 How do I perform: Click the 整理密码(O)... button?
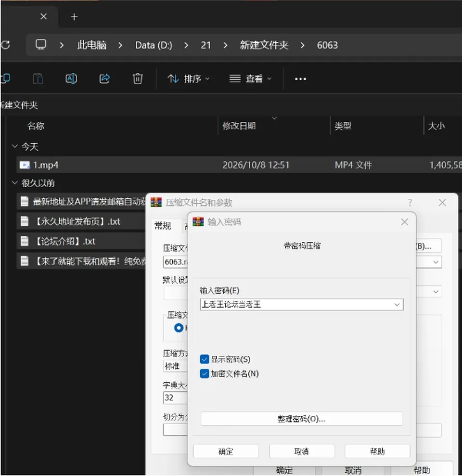click(301, 419)
